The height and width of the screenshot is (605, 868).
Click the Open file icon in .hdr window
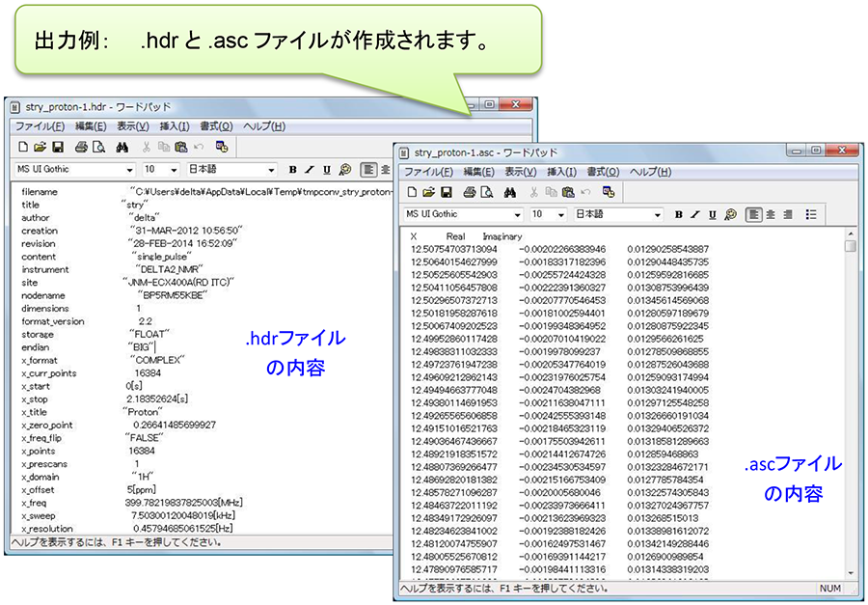40,147
